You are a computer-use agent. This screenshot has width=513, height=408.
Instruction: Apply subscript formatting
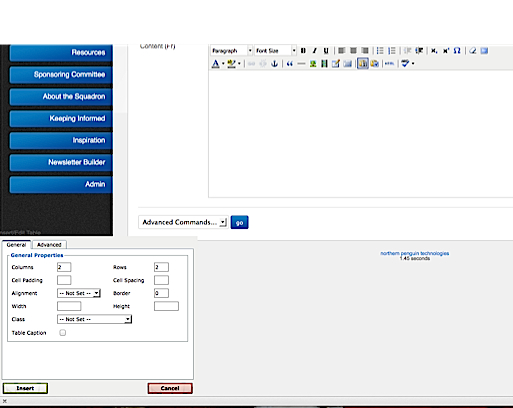point(434,51)
